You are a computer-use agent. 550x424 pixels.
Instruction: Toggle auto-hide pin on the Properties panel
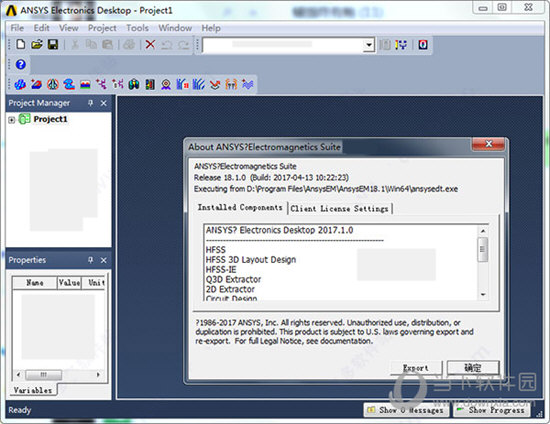click(90, 260)
